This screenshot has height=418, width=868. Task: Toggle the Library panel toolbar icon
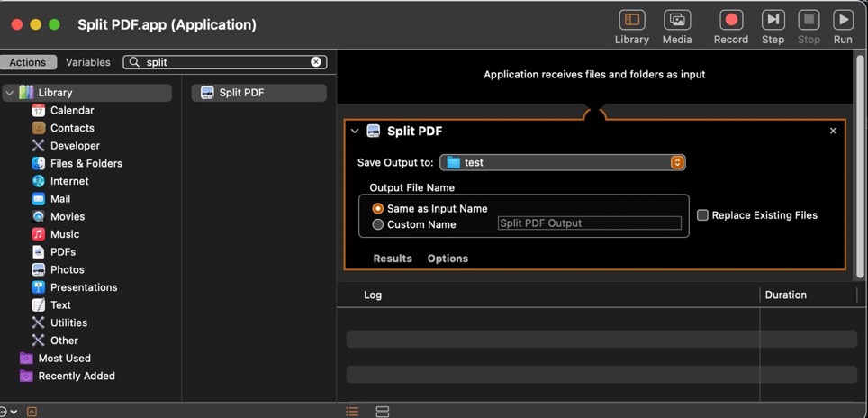pyautogui.click(x=631, y=21)
